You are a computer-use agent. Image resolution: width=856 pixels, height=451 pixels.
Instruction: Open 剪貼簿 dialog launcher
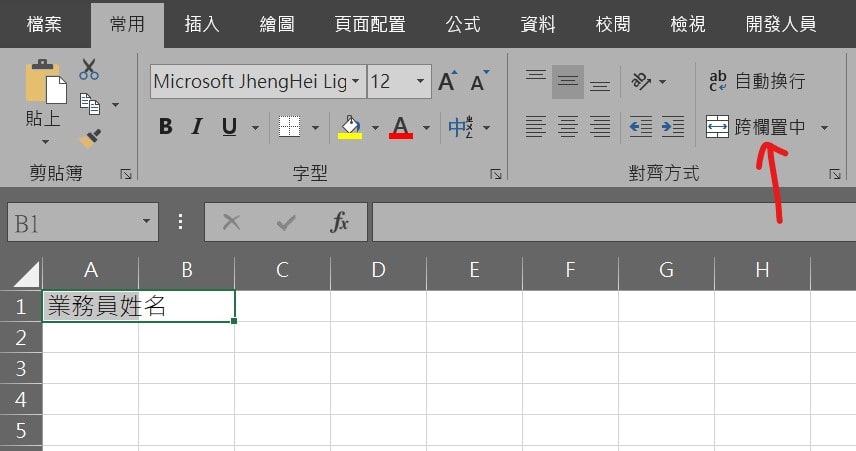pyautogui.click(x=126, y=174)
